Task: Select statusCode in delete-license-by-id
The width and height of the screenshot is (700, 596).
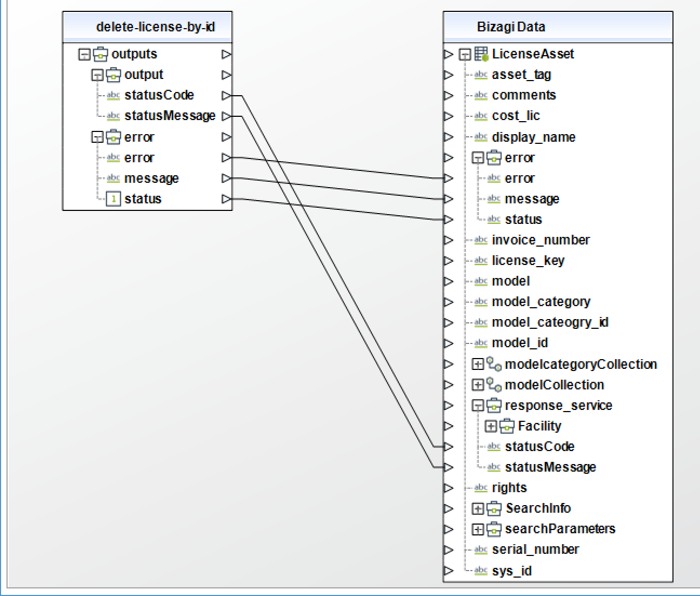Action: coord(159,95)
